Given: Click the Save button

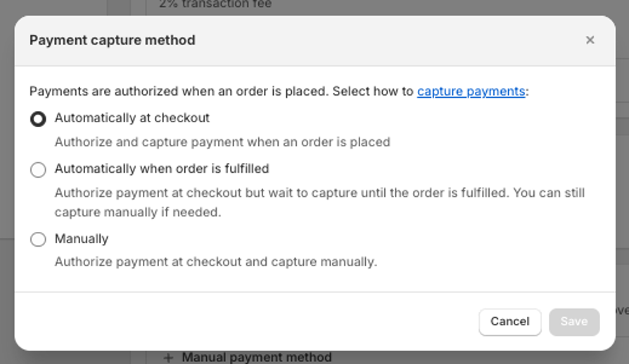Looking at the screenshot, I should pos(573,321).
